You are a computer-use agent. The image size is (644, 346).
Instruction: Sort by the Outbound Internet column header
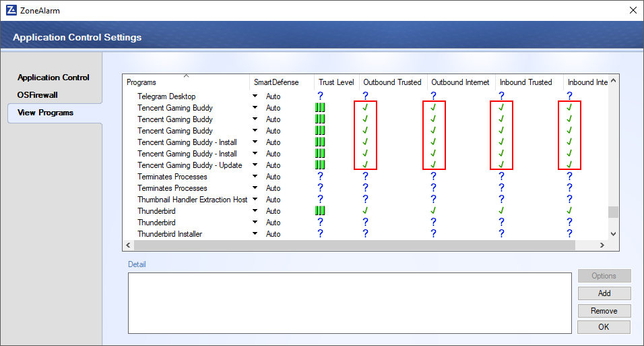point(461,82)
